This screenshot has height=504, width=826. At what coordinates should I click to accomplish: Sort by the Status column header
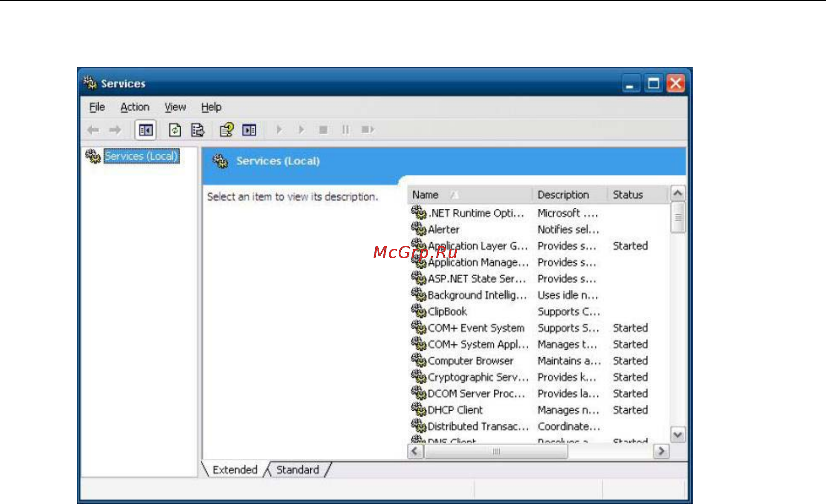pos(636,195)
